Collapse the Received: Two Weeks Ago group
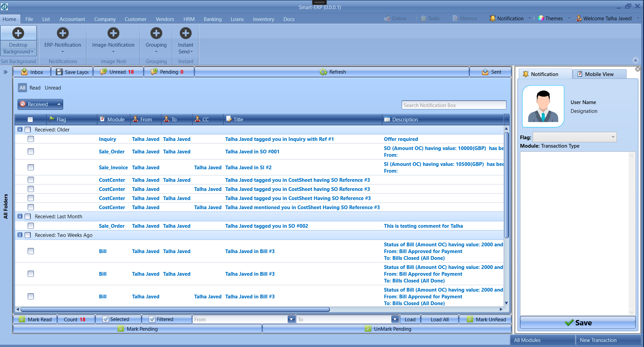 20,235
